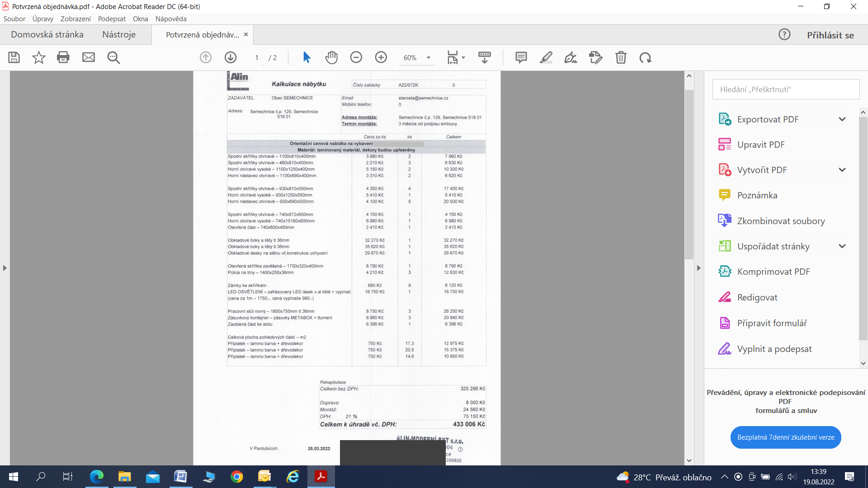
Task: Expand the left navigation pane arrow
Action: pyautogui.click(x=5, y=268)
